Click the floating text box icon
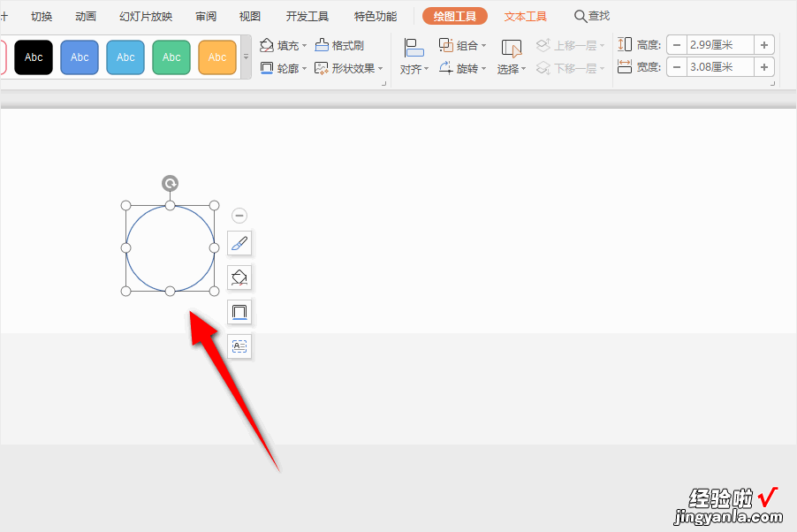Screen dimensions: 797x532 coord(239,346)
